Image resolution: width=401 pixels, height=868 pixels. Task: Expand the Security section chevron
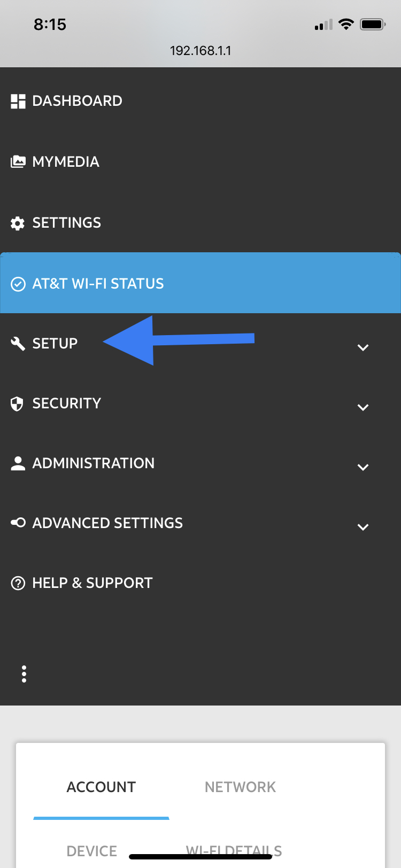363,407
